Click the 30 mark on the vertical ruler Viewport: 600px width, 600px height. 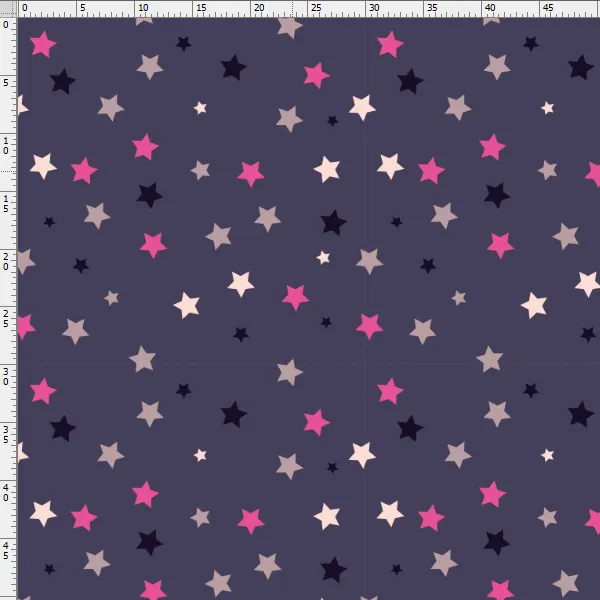[6, 377]
